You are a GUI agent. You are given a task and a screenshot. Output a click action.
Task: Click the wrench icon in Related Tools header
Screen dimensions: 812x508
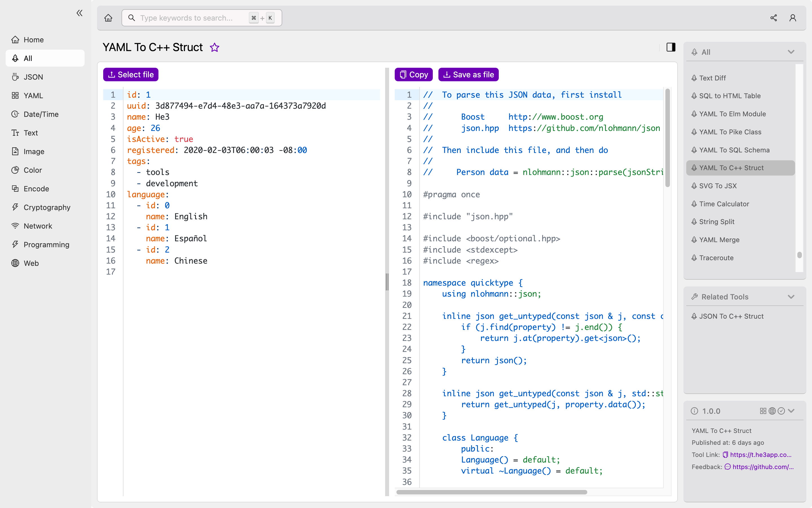pos(694,297)
